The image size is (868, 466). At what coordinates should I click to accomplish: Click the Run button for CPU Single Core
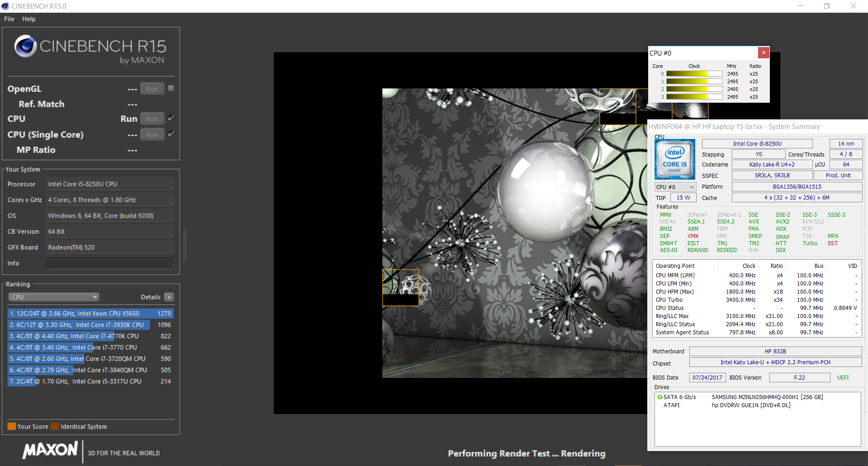[x=152, y=134]
